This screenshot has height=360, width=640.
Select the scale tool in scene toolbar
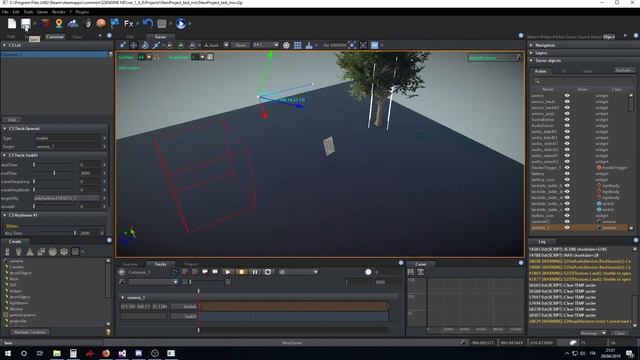[156, 45]
